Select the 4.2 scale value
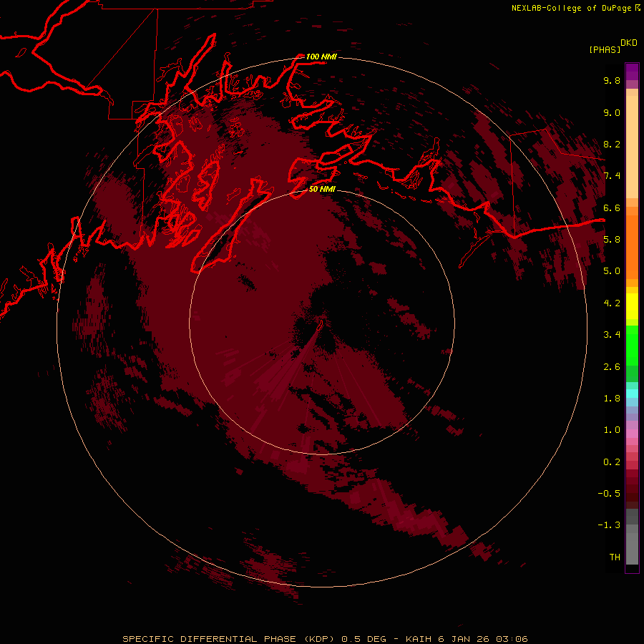 coord(612,303)
